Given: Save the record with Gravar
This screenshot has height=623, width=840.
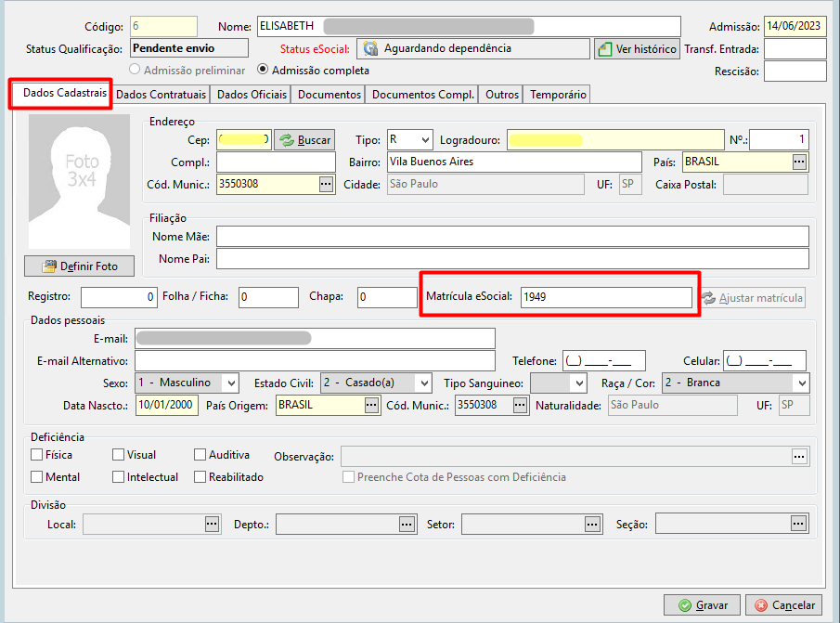Looking at the screenshot, I should coord(702,605).
